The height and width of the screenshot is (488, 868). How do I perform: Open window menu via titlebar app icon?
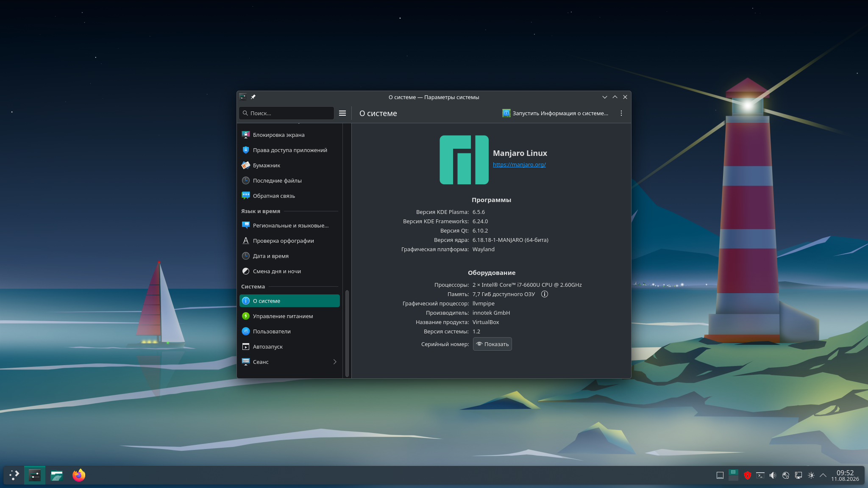coord(243,97)
